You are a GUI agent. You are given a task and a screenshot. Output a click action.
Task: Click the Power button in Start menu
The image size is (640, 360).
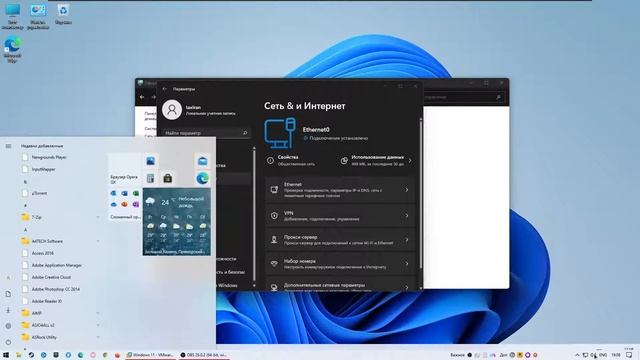pyautogui.click(x=8, y=342)
